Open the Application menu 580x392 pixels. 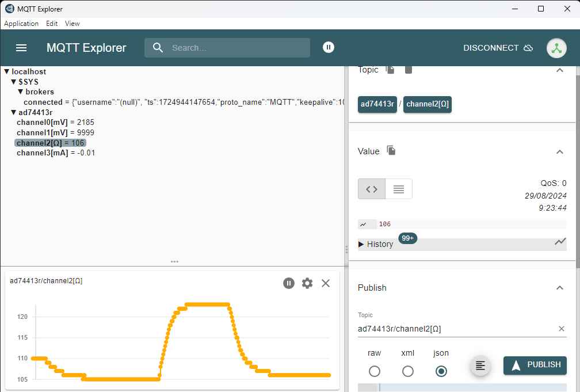click(21, 24)
